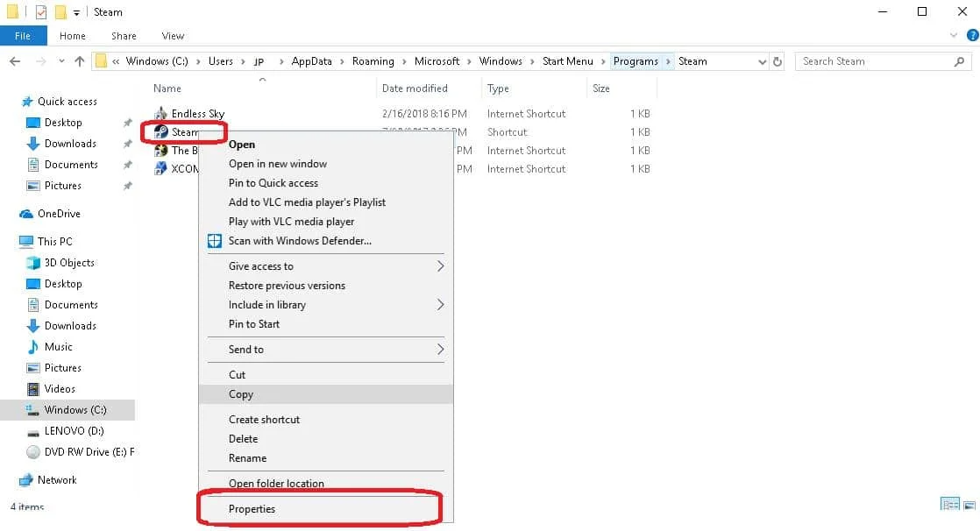This screenshot has width=980, height=531.
Task: Click Copy in the context menu
Action: point(240,393)
